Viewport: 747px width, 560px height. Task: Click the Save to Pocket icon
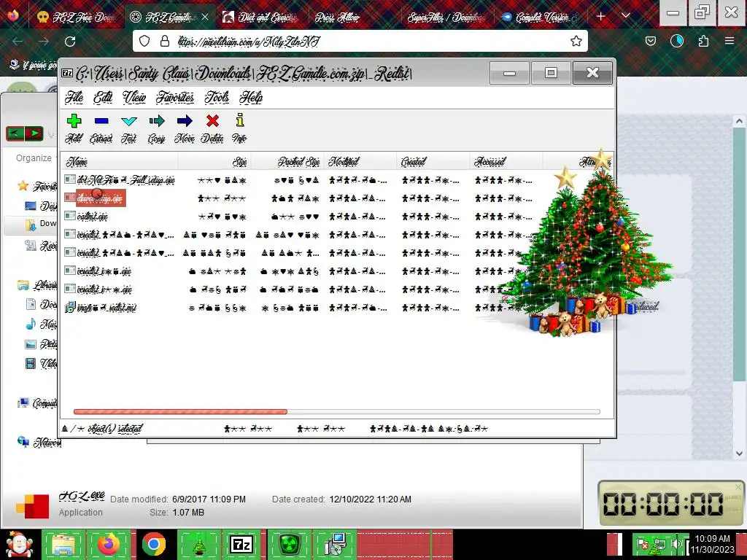click(651, 41)
